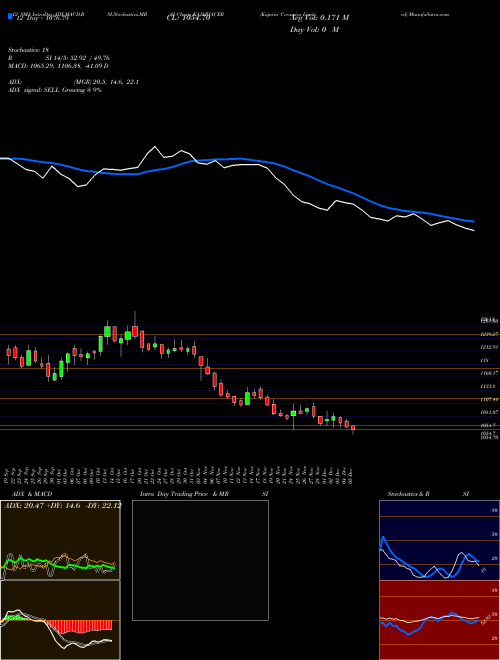Click the tall green candlestick near the October peak

tap(107, 331)
